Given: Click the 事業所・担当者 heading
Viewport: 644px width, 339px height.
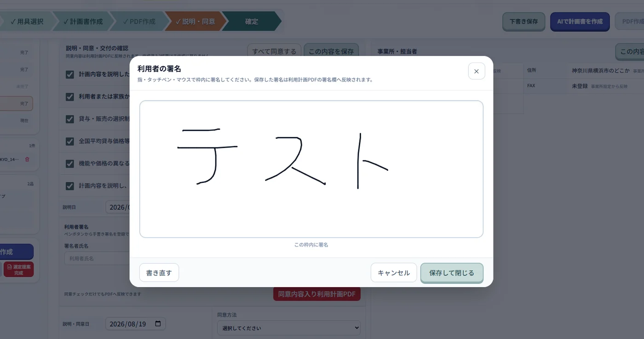Looking at the screenshot, I should click(397, 51).
